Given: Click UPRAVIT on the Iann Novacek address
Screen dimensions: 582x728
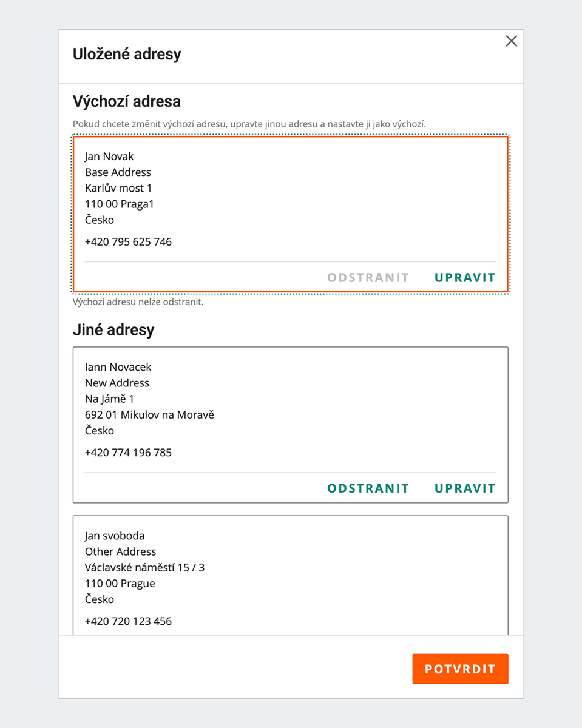Looking at the screenshot, I should tap(464, 488).
